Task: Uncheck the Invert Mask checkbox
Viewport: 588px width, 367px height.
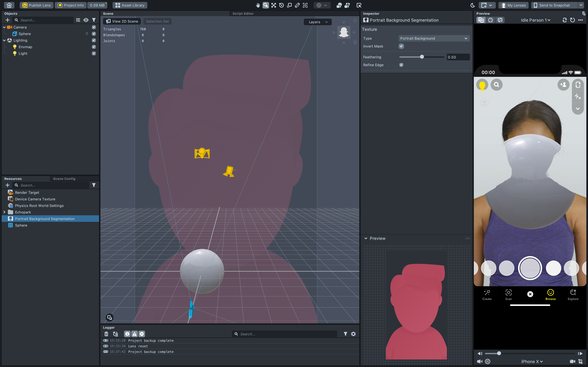Action: point(401,46)
